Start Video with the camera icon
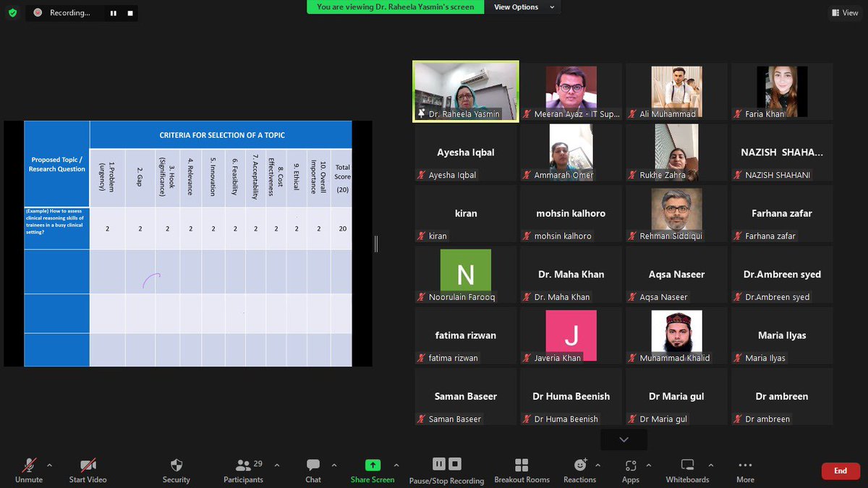Screen dimensions: 868x488 88,470
